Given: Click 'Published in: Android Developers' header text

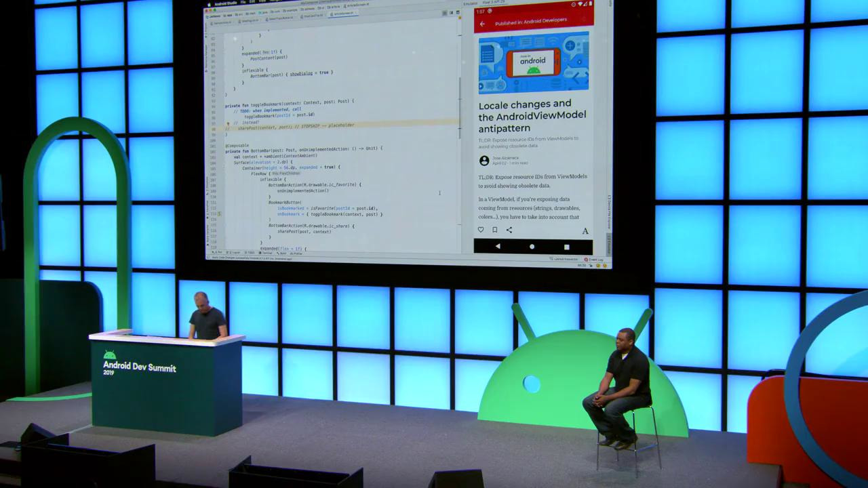Looking at the screenshot, I should pyautogui.click(x=530, y=23).
